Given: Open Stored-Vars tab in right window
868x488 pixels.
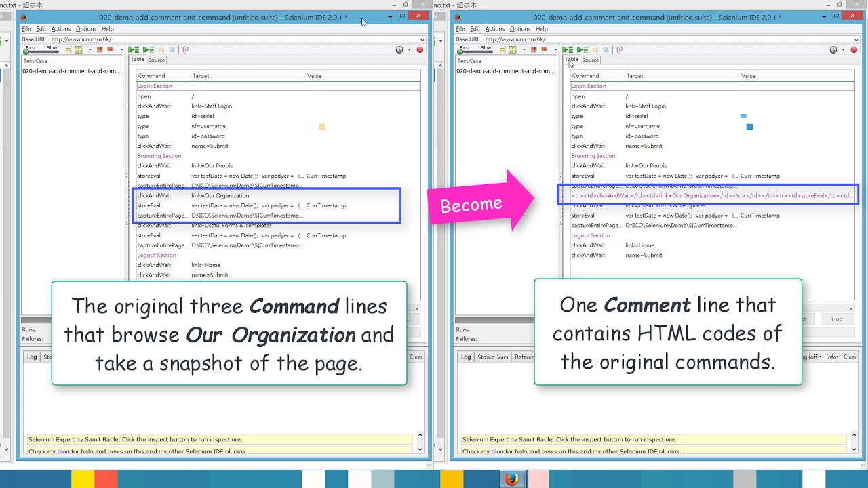Looking at the screenshot, I should [493, 357].
